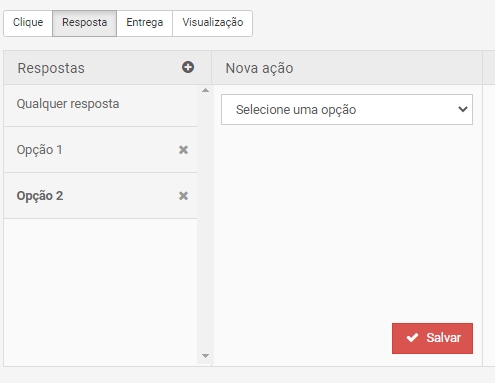Choose the Opção 2 response row
The image size is (495, 383).
tap(100, 196)
